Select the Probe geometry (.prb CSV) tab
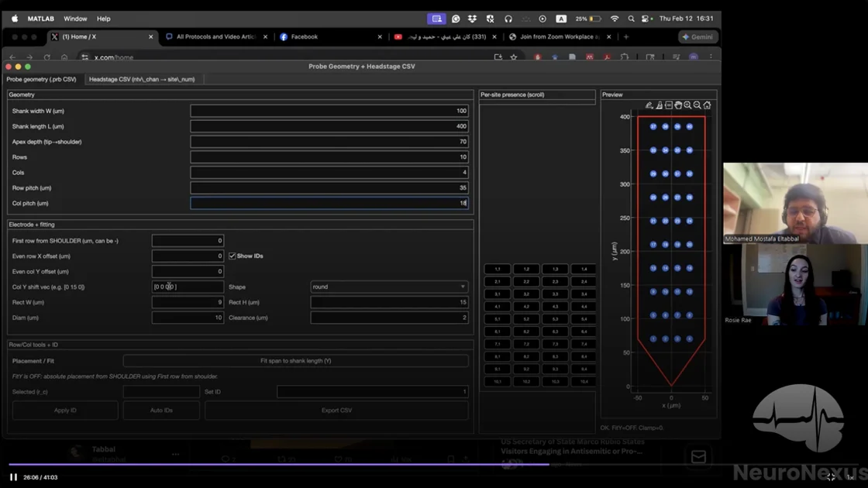Viewport: 868px width, 488px height. [42, 79]
